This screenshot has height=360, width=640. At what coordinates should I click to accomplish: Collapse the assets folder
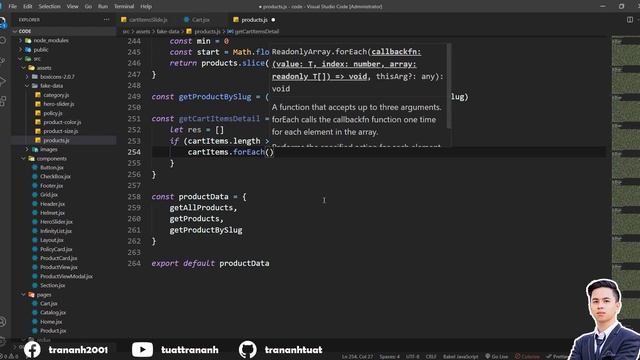tap(24, 68)
